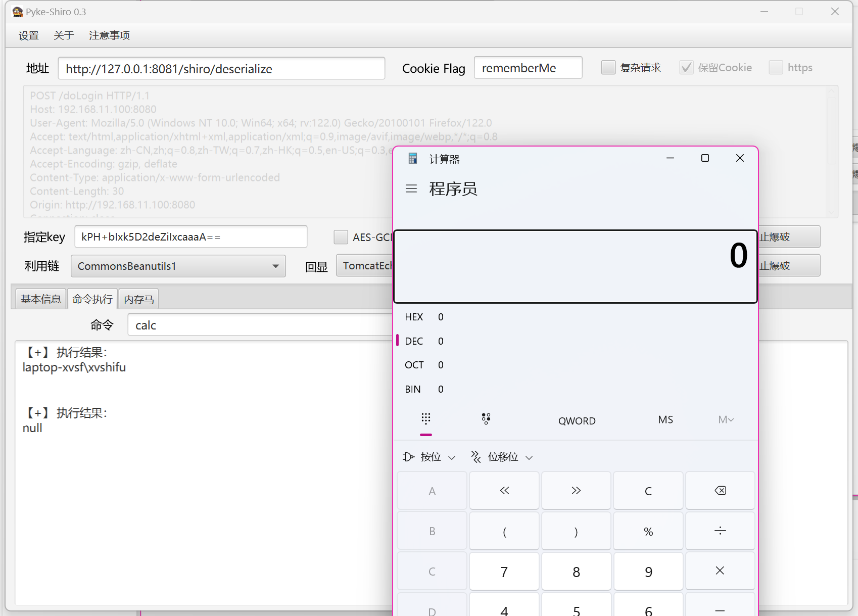Minimize the calculator window
This screenshot has width=858, height=616.
(x=671, y=158)
